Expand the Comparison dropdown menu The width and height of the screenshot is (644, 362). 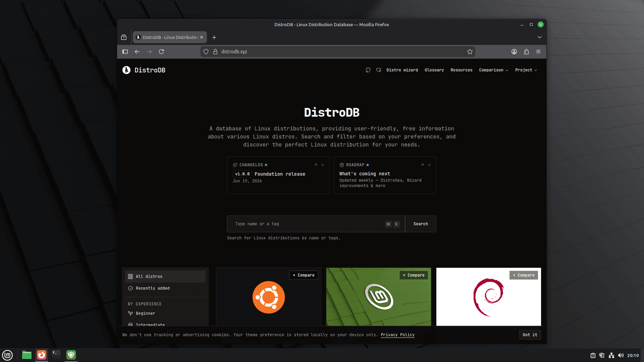click(493, 70)
